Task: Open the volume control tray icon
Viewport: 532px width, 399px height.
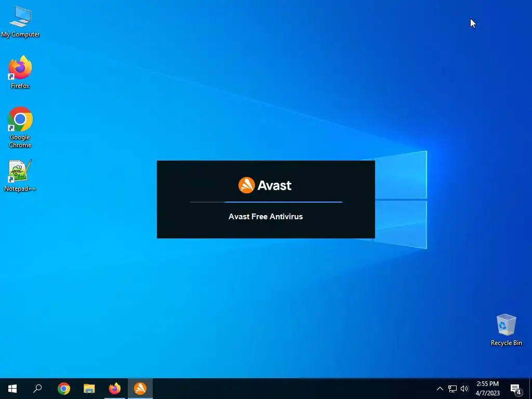Action: pos(464,389)
